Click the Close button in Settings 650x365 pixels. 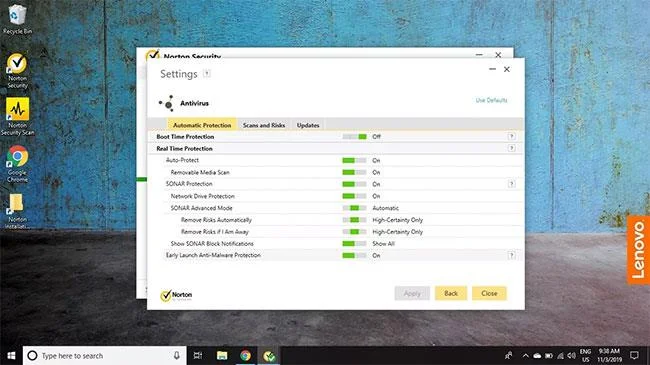489,293
